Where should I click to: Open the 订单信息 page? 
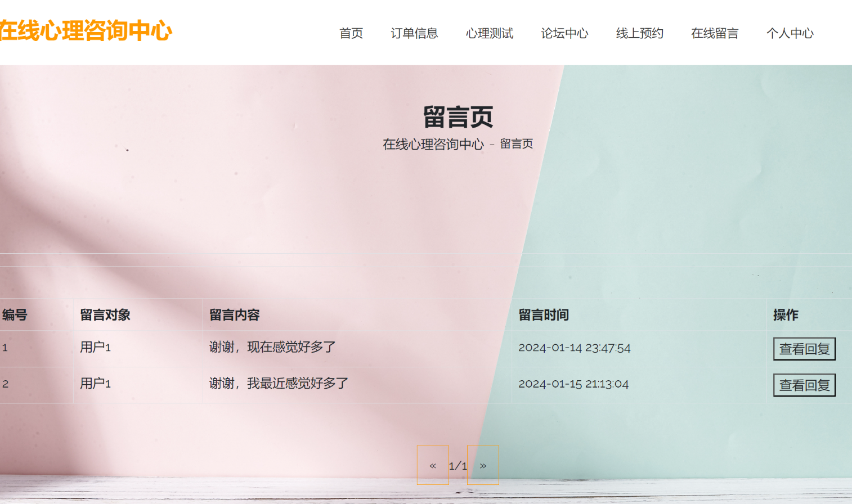click(x=415, y=34)
